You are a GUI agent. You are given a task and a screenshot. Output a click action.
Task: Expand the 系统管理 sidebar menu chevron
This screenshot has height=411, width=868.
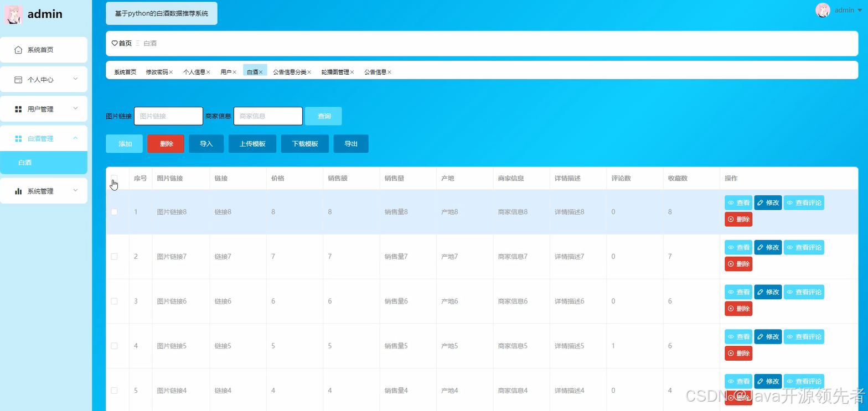coord(75,190)
